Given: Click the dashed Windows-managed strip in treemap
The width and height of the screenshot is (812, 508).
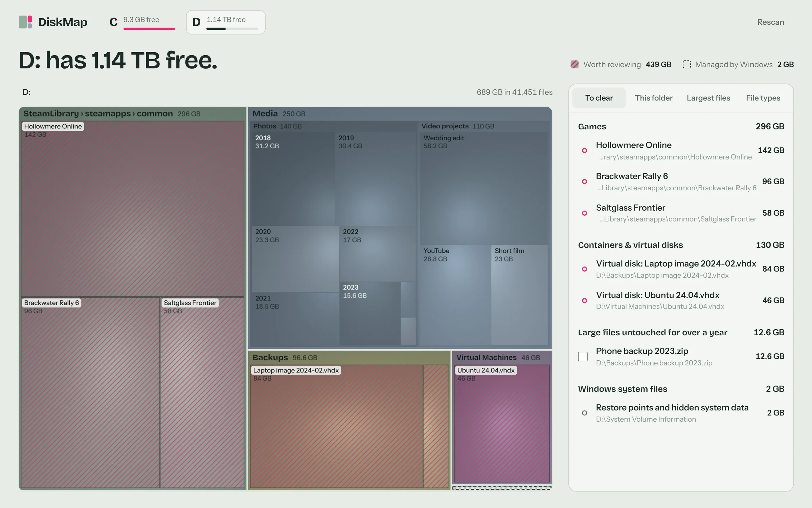Looking at the screenshot, I should [502, 488].
